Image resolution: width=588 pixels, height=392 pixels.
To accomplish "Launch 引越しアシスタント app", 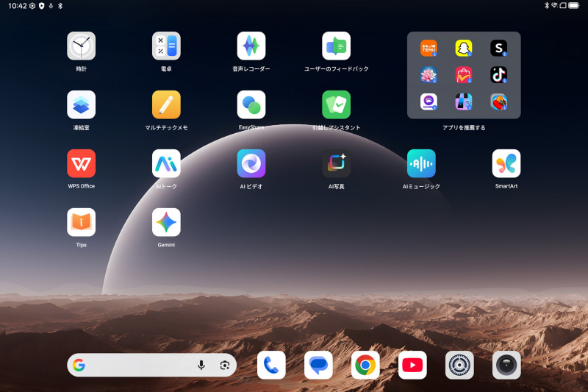I will (x=337, y=104).
